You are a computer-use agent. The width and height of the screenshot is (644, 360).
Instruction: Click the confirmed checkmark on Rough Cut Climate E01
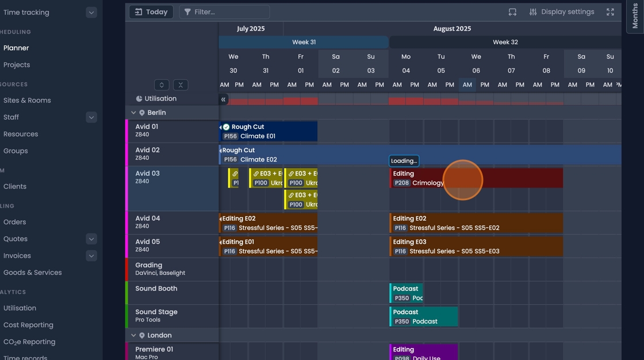pos(227,127)
